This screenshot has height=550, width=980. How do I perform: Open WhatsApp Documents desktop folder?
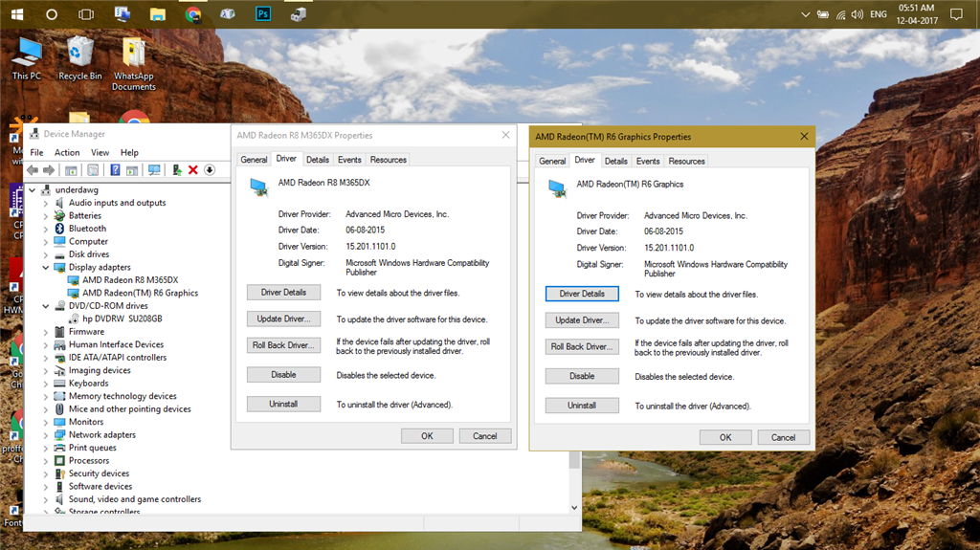[x=134, y=64]
